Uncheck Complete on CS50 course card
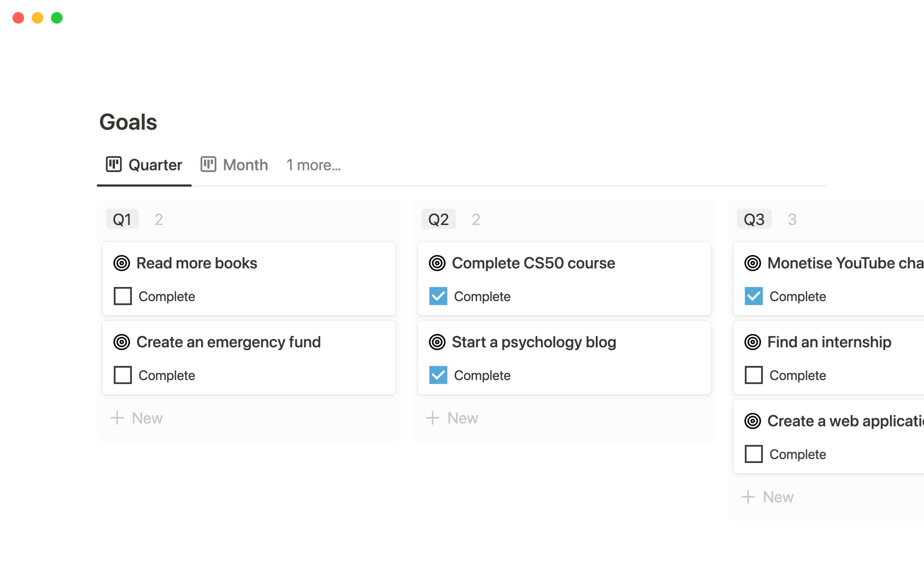Viewport: 924px width, 578px height. (x=438, y=296)
